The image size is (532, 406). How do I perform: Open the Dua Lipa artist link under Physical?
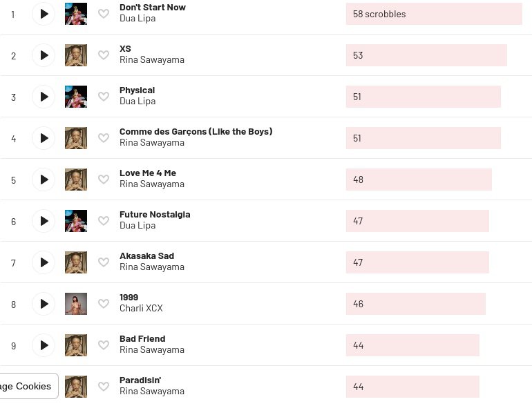click(137, 101)
